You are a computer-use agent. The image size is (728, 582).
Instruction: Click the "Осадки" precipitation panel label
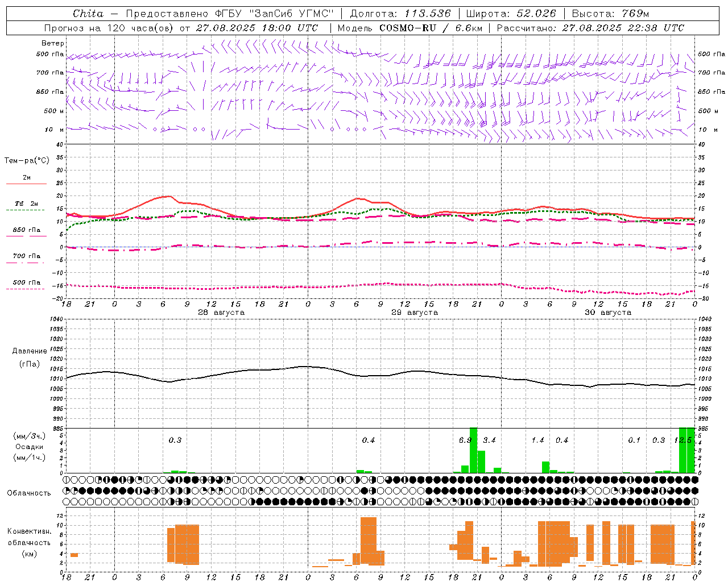click(x=29, y=447)
